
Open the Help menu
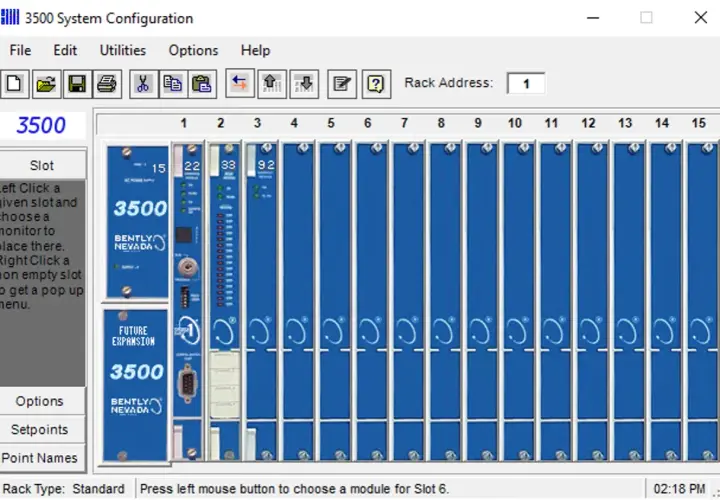(x=255, y=50)
